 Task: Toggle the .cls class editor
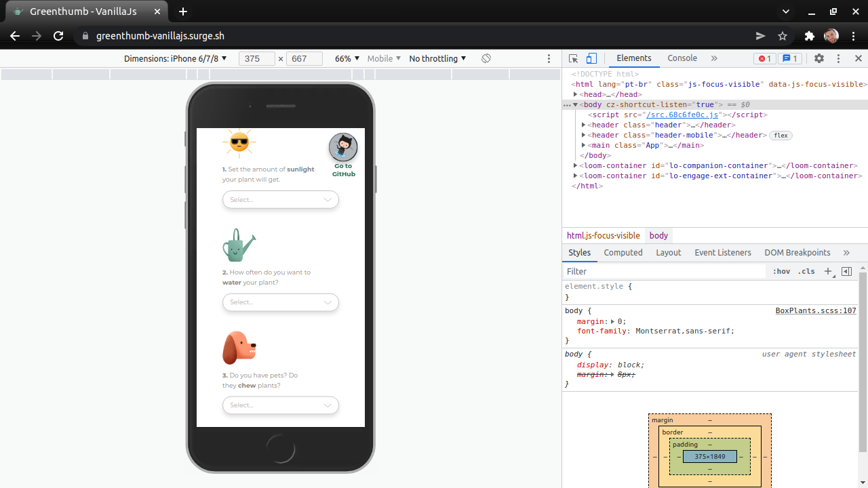tap(806, 271)
